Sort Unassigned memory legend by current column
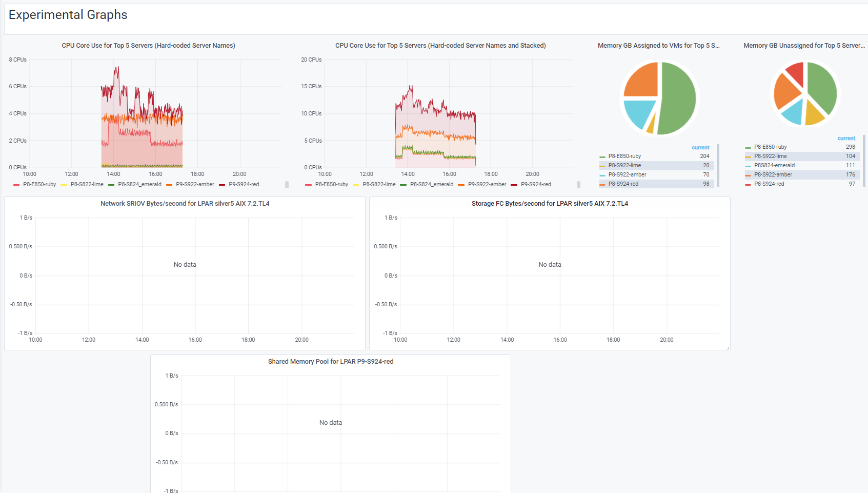Image resolution: width=868 pixels, height=493 pixels. (846, 139)
